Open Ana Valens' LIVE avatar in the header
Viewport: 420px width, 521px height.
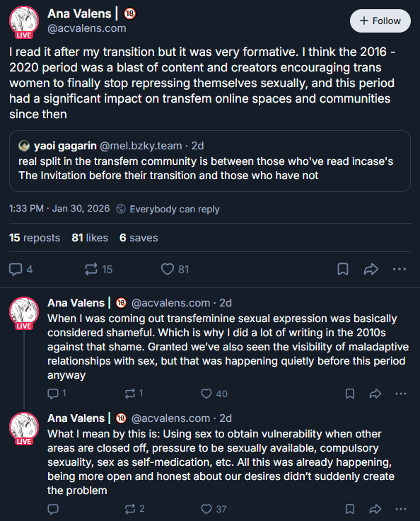pos(24,22)
